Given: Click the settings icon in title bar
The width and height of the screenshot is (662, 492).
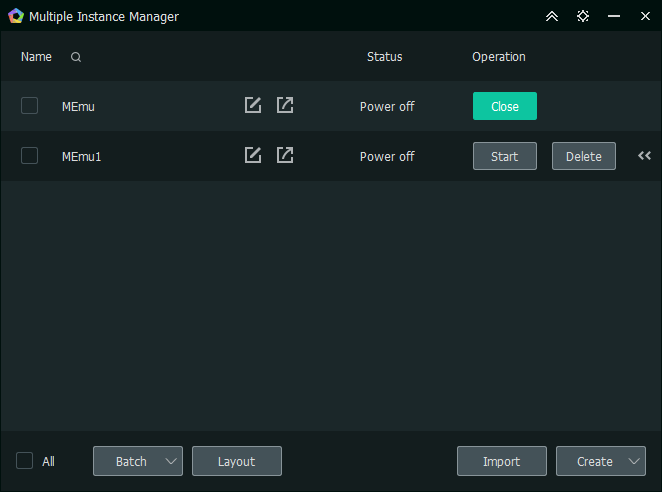Looking at the screenshot, I should tap(583, 16).
